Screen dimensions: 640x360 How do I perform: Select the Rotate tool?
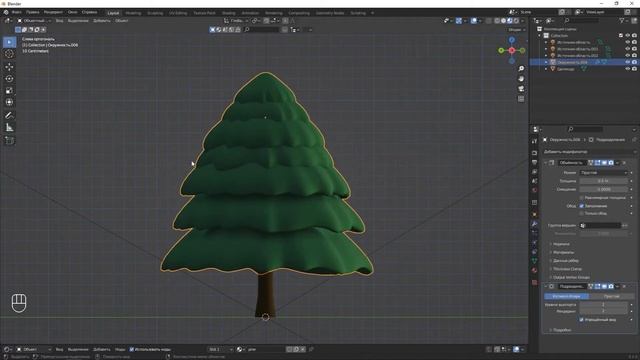point(9,78)
